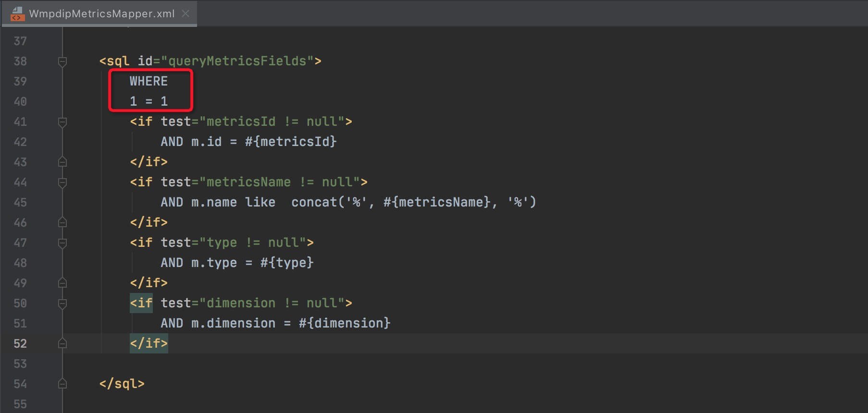Viewport: 868px width, 413px height.
Task: Click line number 39 in the gutter
Action: pos(20,82)
